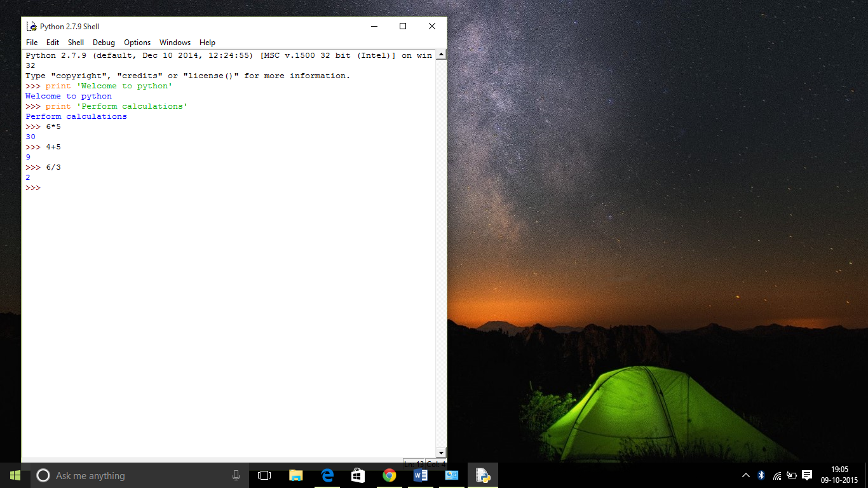Launch Google Chrome from the taskbar
Screen dimensions: 868x488
(x=390, y=475)
